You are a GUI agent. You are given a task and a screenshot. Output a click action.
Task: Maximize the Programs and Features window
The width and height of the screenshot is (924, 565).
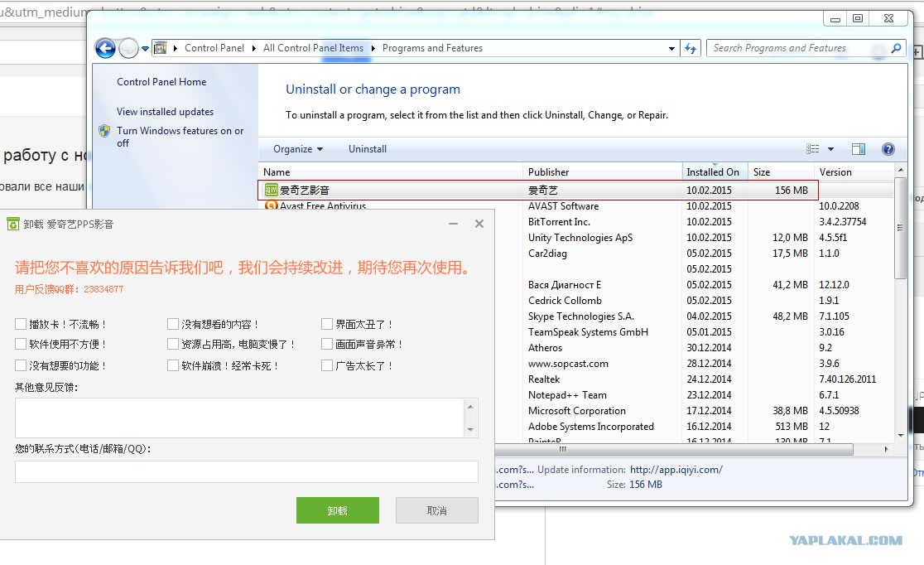pyautogui.click(x=858, y=18)
